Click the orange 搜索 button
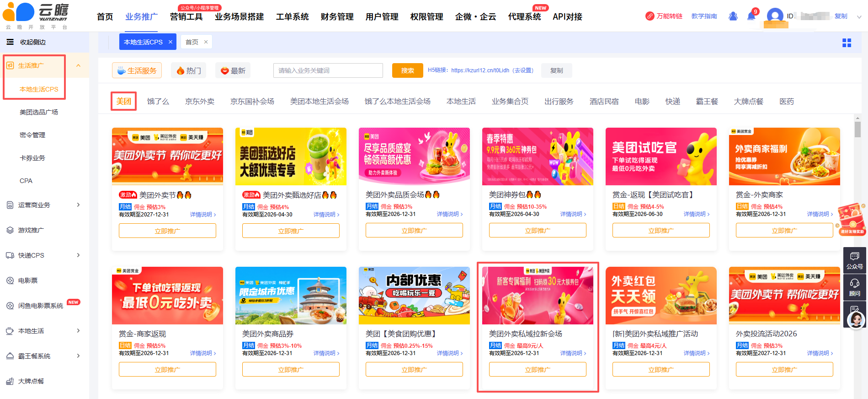The width and height of the screenshot is (868, 399). [407, 70]
